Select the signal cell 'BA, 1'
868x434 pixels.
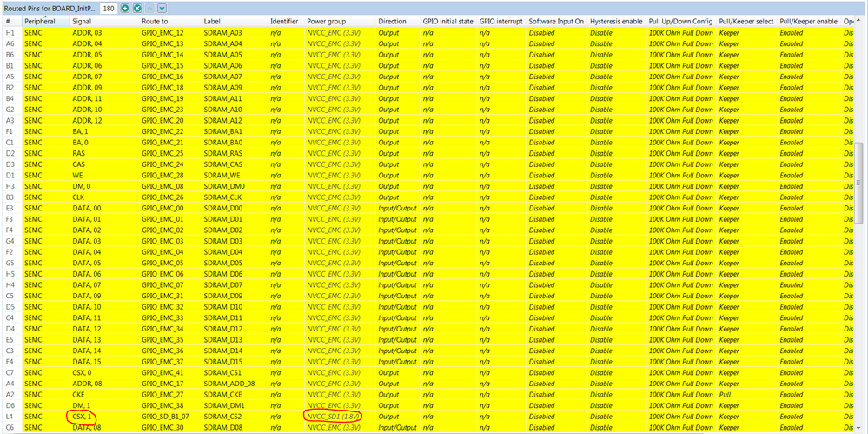point(81,131)
